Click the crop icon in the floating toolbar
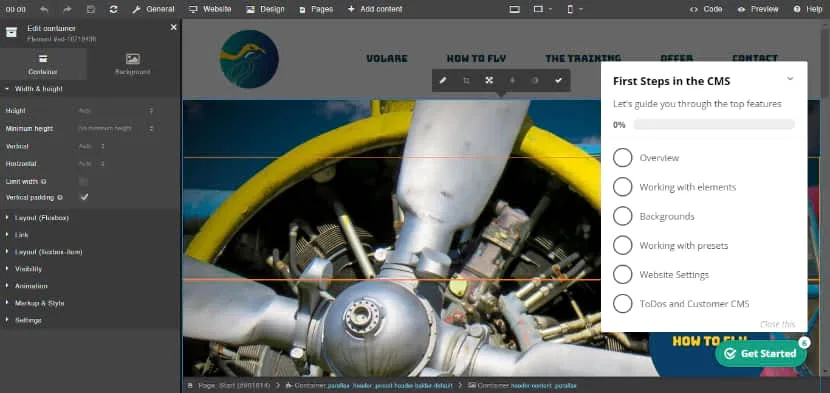Image resolution: width=830 pixels, height=393 pixels. point(466,81)
